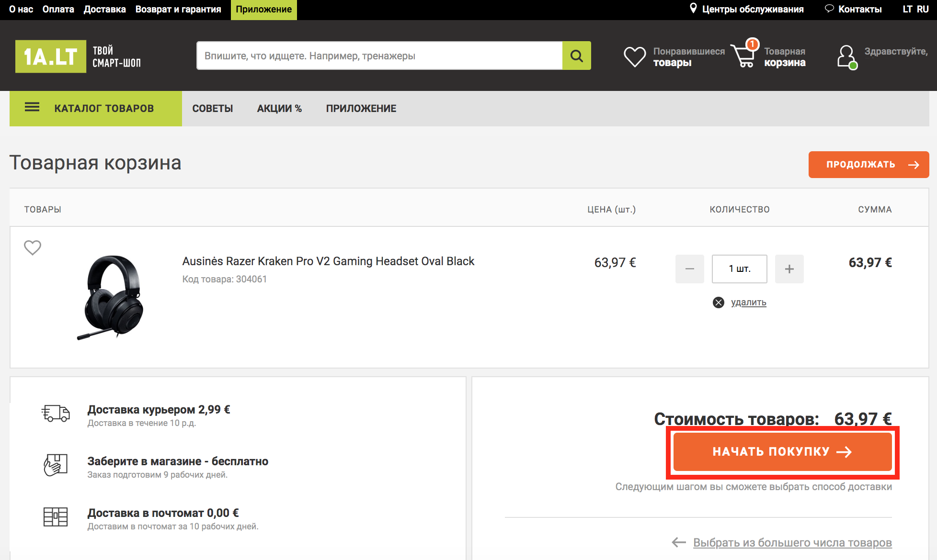Open ПРИЛОЖЕНИЕ in the gray navigation bar
This screenshot has width=937, height=560.
pos(361,109)
